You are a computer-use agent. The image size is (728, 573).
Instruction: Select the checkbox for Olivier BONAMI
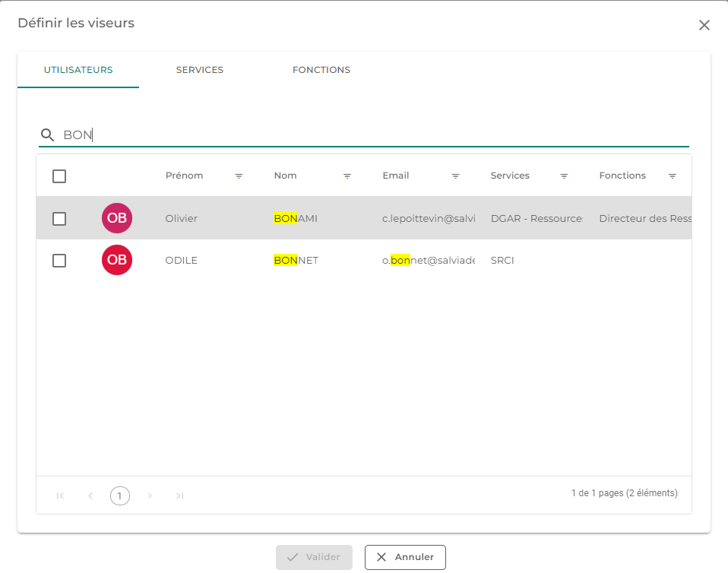click(59, 218)
